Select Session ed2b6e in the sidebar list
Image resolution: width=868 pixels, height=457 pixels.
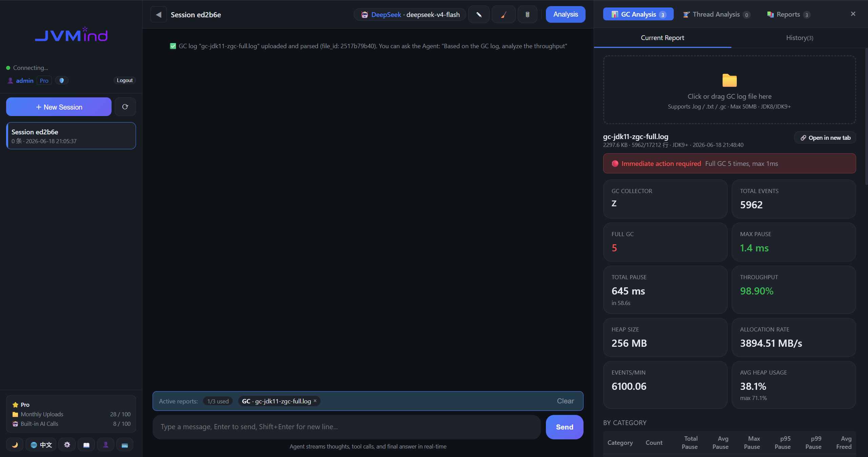[71, 136]
